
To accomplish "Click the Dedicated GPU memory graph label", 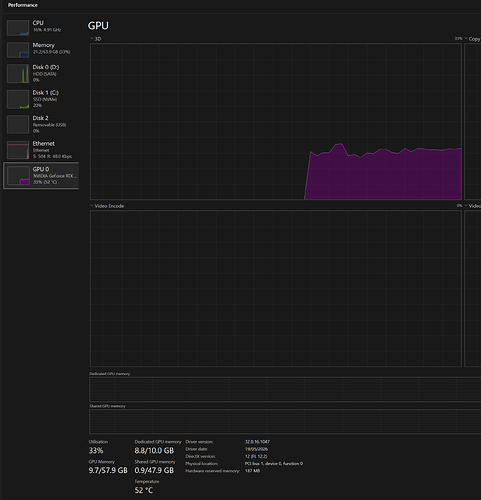I will click(110, 374).
